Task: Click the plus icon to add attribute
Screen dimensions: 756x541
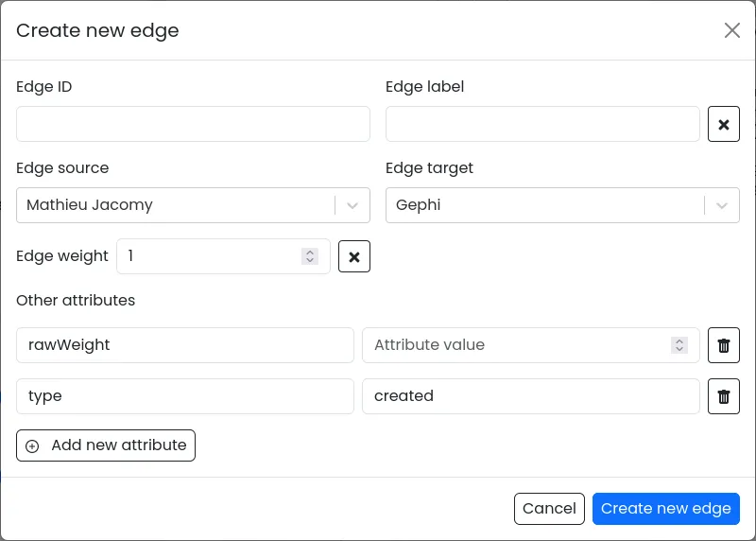Action: click(32, 445)
